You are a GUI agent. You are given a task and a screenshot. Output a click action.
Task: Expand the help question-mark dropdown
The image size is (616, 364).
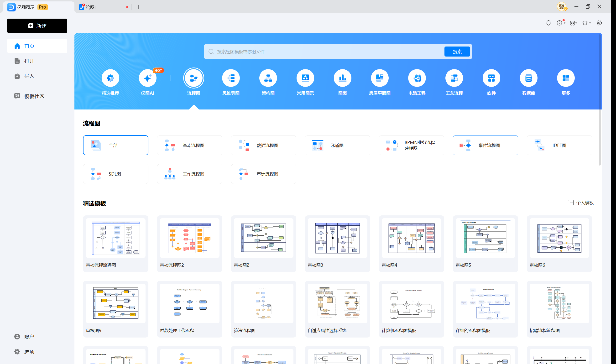[x=561, y=23]
